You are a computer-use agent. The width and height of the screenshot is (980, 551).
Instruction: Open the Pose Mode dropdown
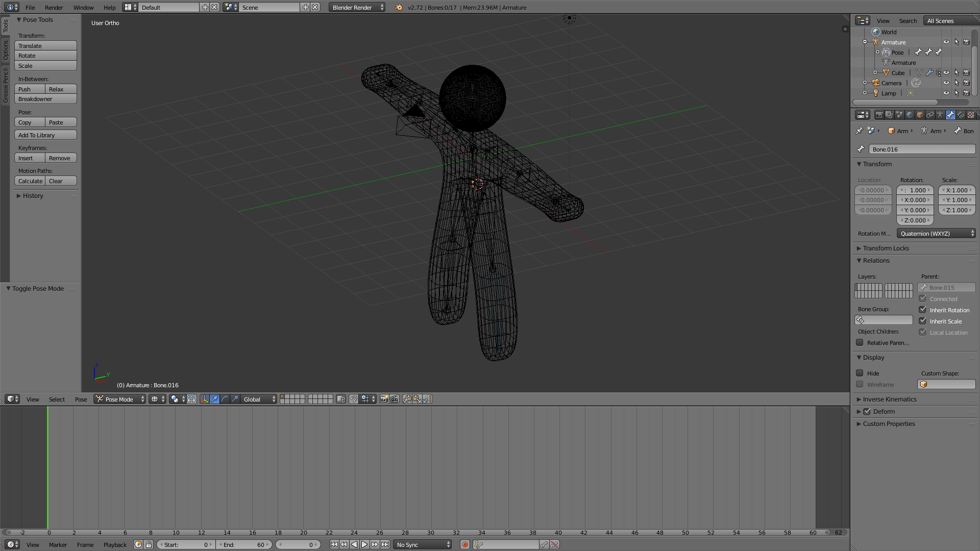point(120,399)
